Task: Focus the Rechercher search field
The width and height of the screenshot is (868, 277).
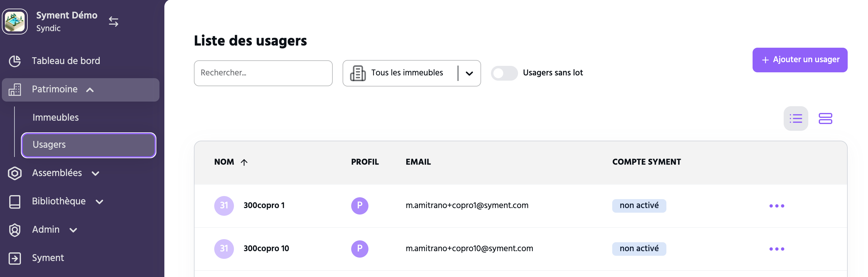Action: 263,73
